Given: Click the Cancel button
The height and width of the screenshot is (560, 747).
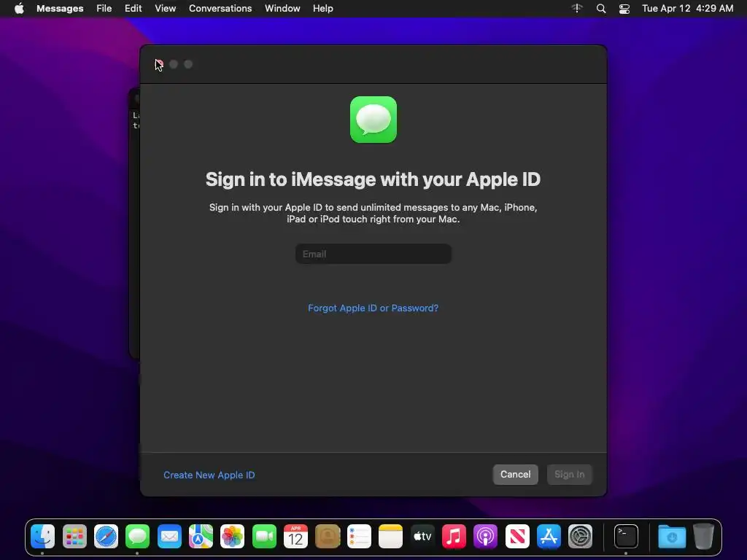Looking at the screenshot, I should pyautogui.click(x=516, y=474).
